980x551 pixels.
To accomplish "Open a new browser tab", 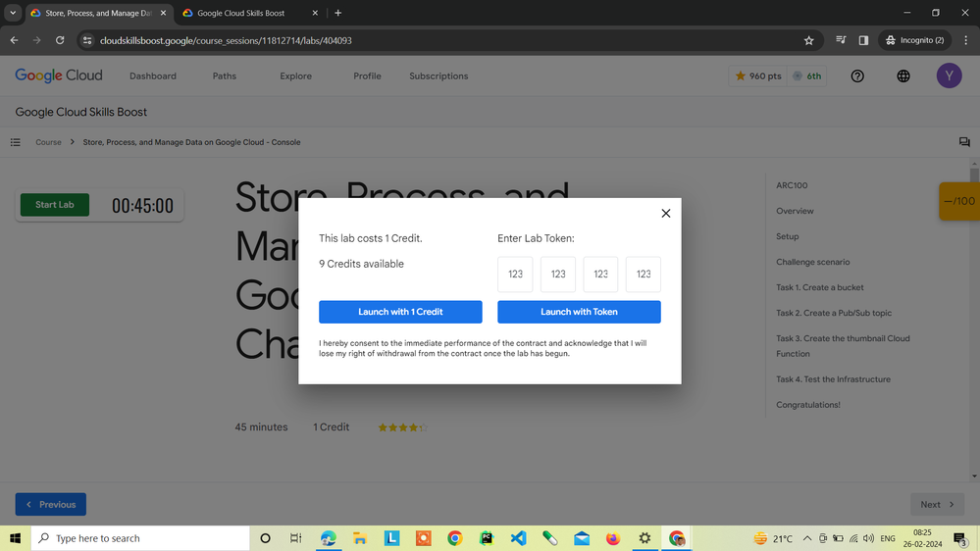I will [337, 13].
